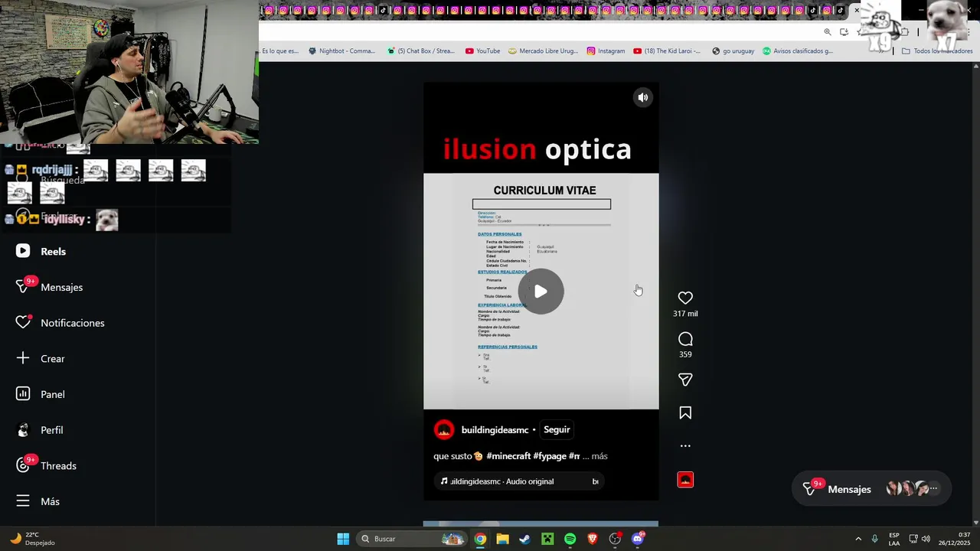The image size is (980, 551).
Task: Open the #minecraft hashtag
Action: [x=508, y=456]
